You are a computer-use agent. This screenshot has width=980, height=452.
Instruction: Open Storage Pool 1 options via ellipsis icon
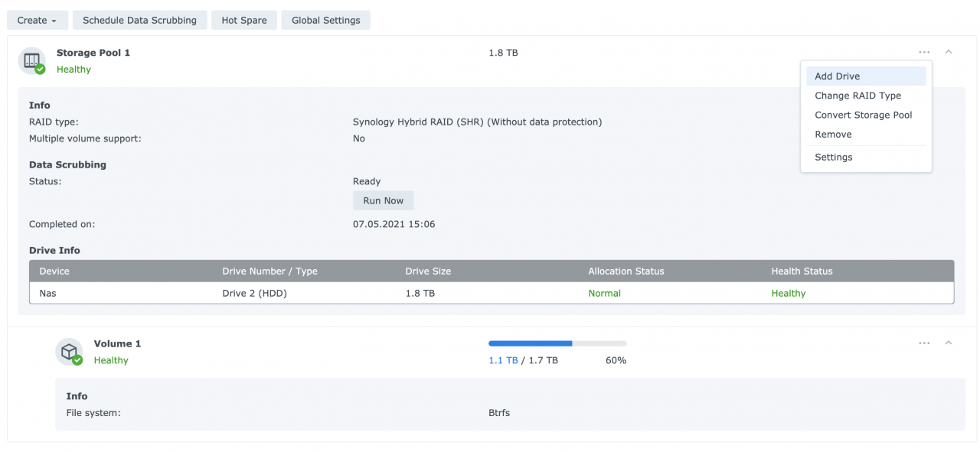pyautogui.click(x=924, y=52)
